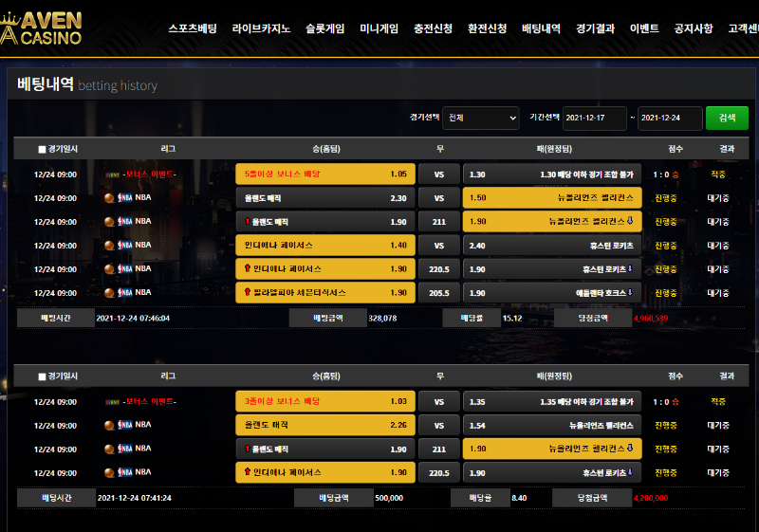Click the down arrow beside 애틀랜타 호크스
Image resolution: width=759 pixels, height=532 pixels.
[630, 292]
